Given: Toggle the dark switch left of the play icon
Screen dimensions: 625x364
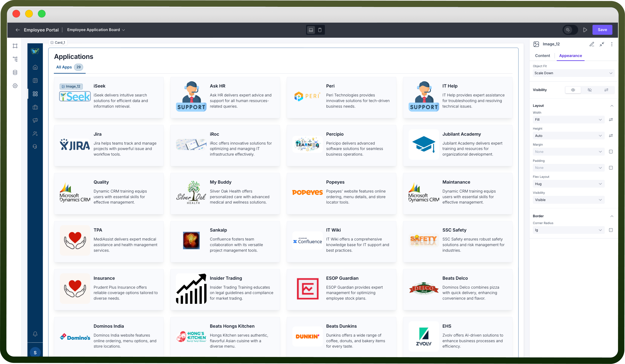Looking at the screenshot, I should (x=570, y=30).
